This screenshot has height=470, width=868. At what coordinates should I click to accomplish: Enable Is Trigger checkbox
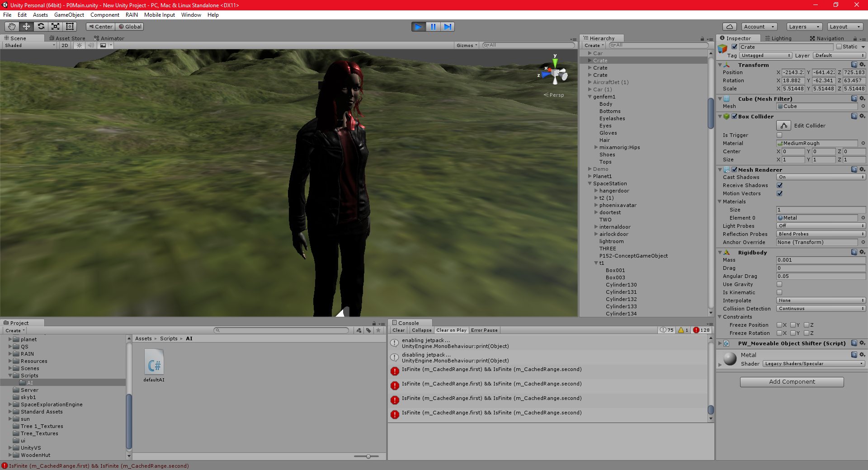tap(779, 135)
